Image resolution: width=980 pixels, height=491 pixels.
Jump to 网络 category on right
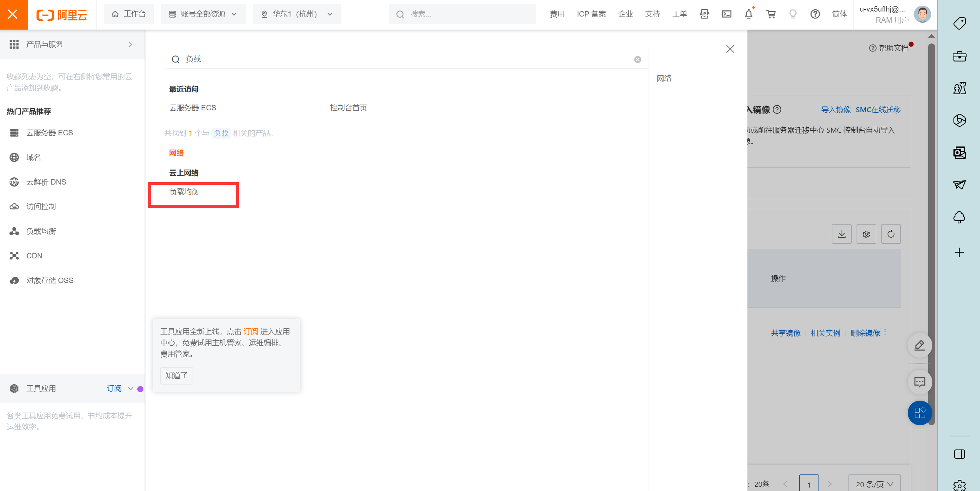(x=664, y=78)
